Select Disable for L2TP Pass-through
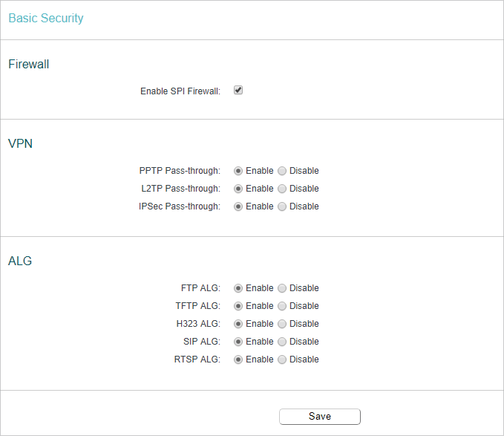 (x=282, y=189)
